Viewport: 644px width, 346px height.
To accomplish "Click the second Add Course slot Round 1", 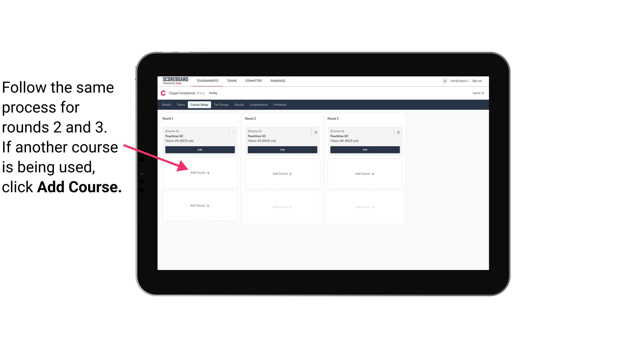I will [199, 205].
